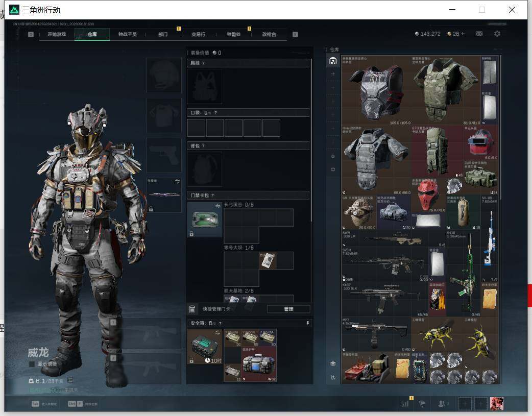Click the help mark beside 安全箱
532x416 pixels.
point(220,324)
